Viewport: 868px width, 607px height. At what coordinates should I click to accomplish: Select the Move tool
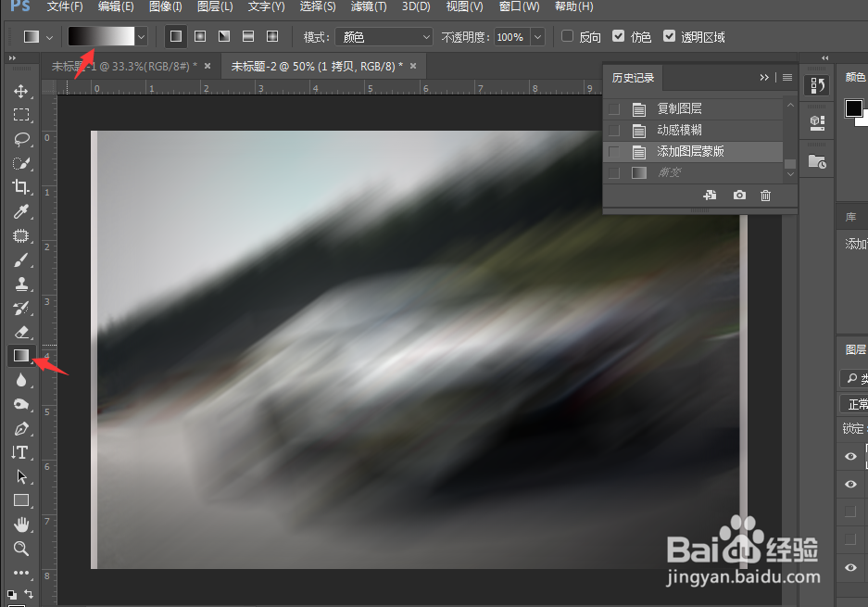(x=21, y=91)
